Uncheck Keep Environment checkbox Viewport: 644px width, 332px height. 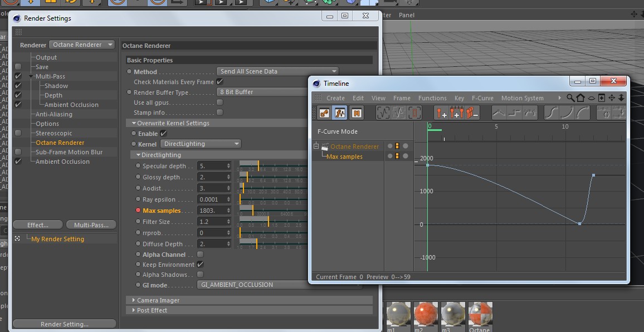(x=201, y=264)
